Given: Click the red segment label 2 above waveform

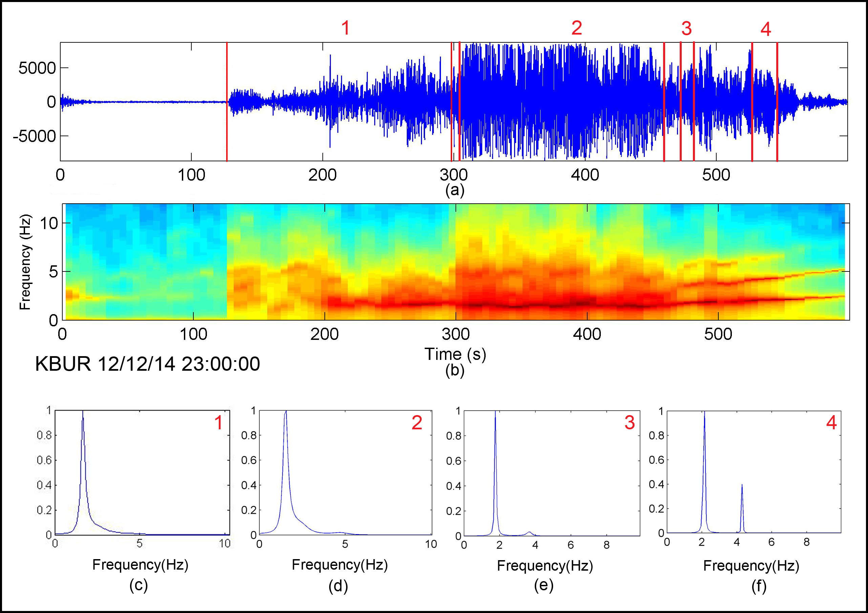Looking at the screenshot, I should point(576,28).
